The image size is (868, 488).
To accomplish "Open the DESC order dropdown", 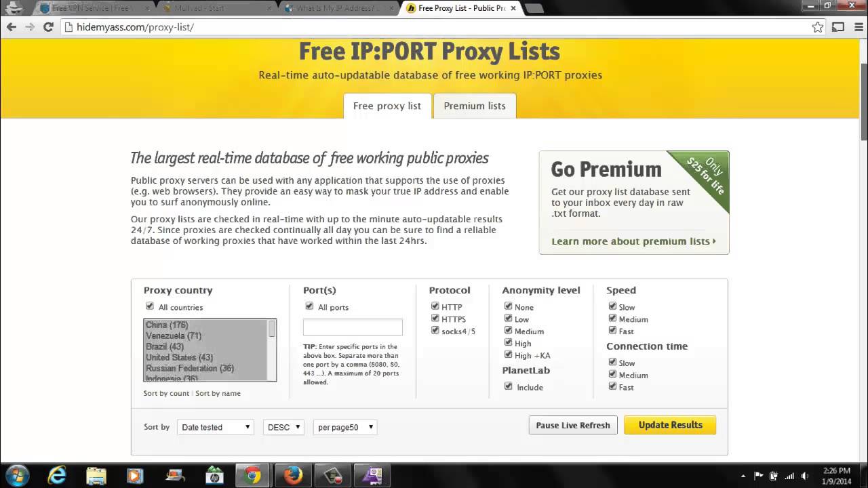I will 283,427.
